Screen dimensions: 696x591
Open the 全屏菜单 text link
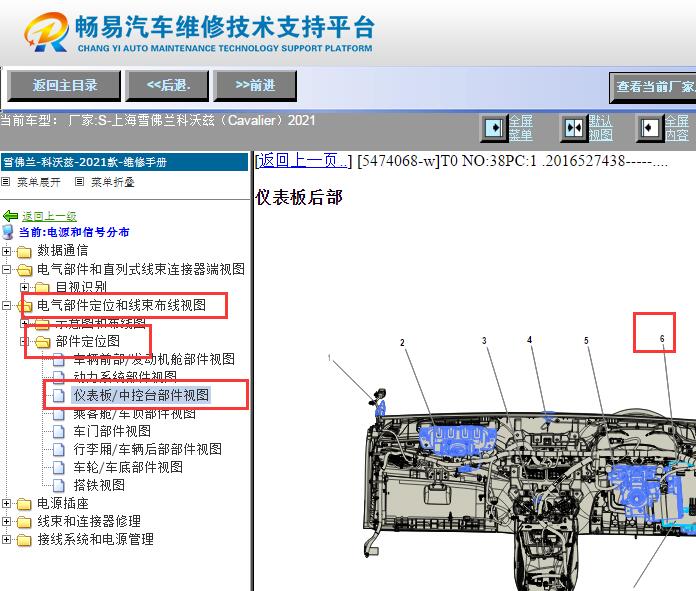521,128
